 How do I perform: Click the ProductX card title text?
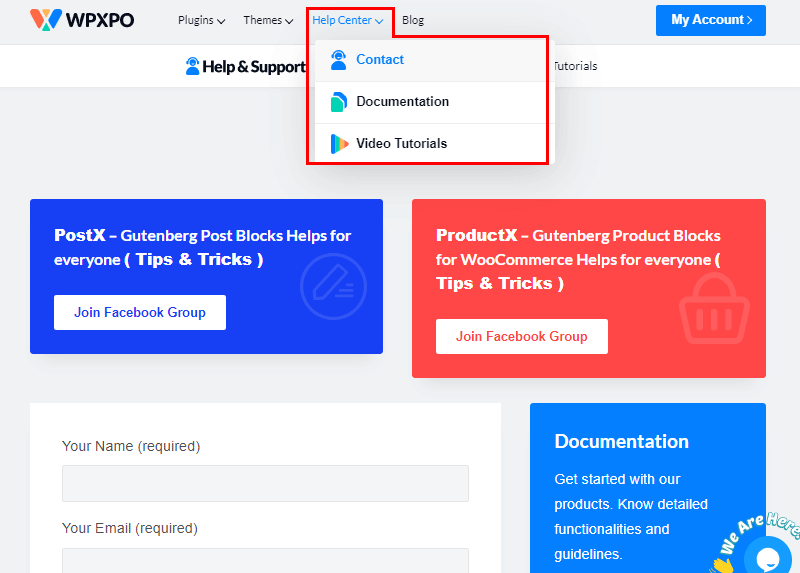(578, 259)
